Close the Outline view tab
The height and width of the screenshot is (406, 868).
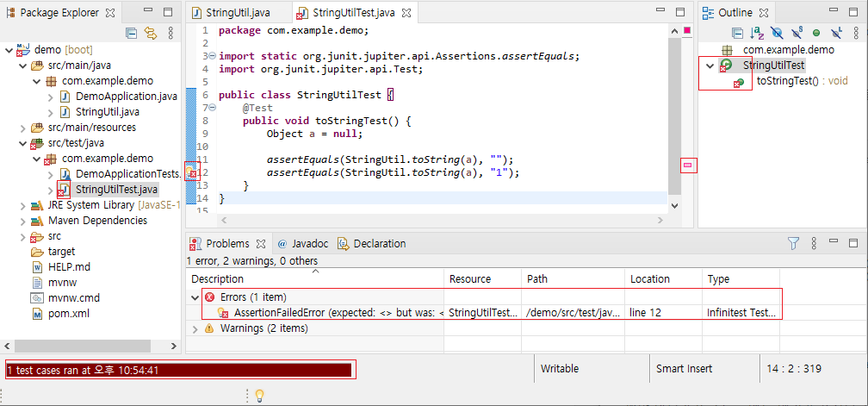coord(762,12)
